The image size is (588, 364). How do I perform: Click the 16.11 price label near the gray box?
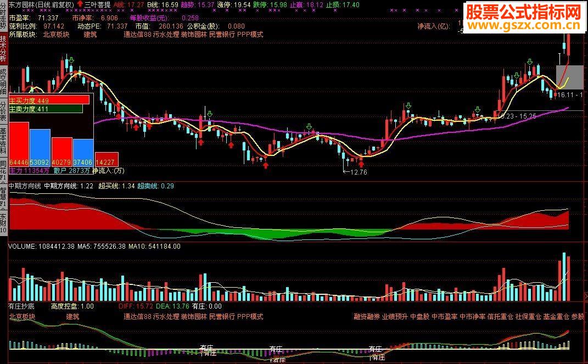565,95
